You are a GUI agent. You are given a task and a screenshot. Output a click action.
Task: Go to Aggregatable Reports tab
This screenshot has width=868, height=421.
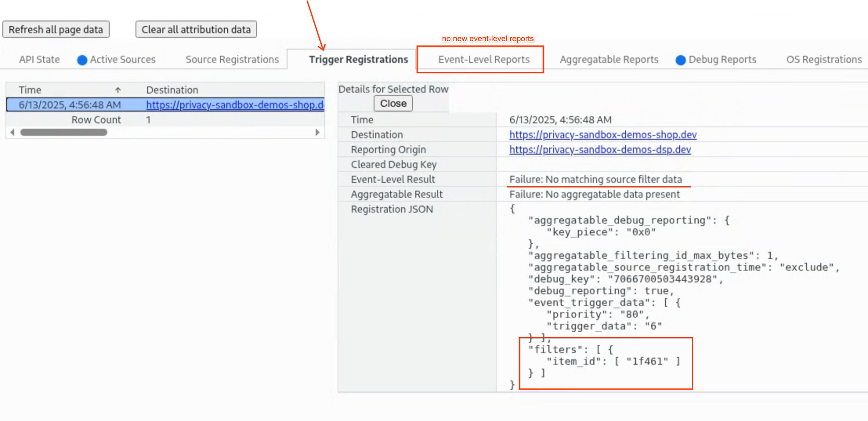(x=609, y=60)
